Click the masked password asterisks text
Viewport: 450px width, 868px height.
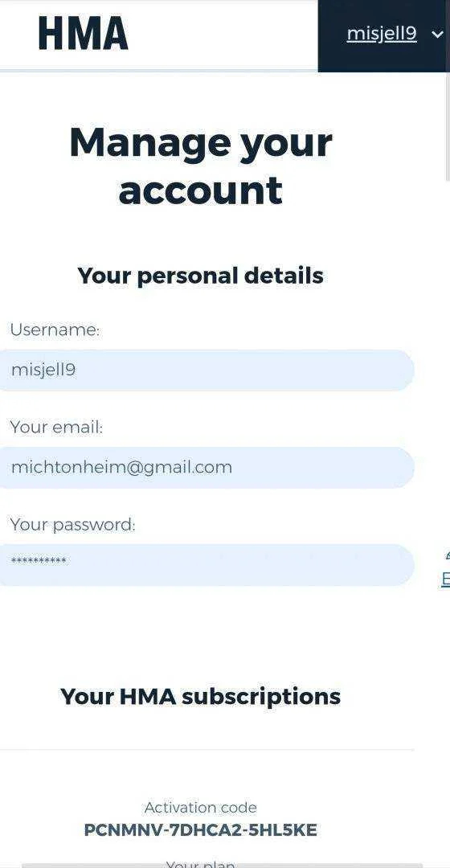[x=39, y=561]
